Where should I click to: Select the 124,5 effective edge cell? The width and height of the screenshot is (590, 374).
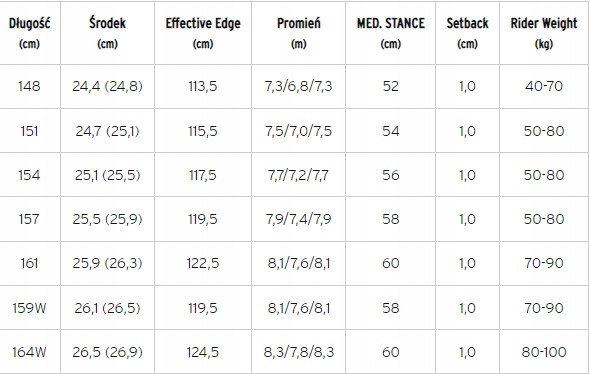tap(203, 352)
